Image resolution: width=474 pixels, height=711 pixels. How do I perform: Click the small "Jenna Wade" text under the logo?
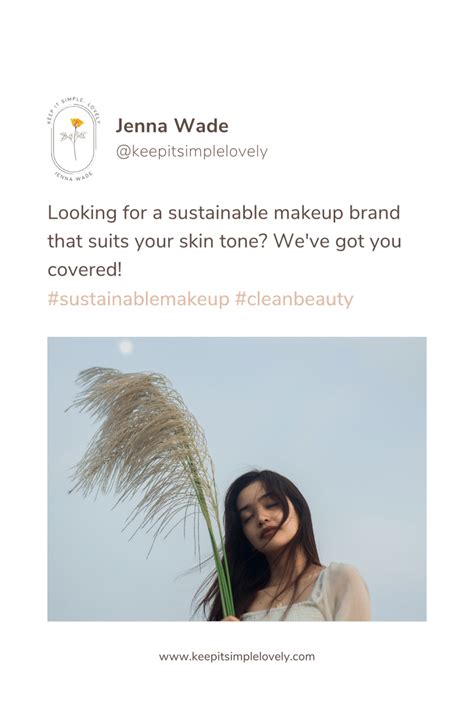73,176
